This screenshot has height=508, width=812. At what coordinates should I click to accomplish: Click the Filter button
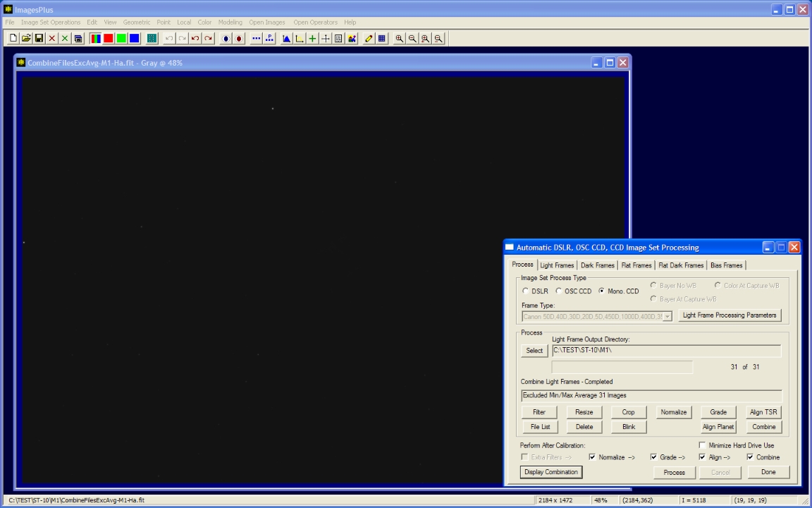click(539, 412)
